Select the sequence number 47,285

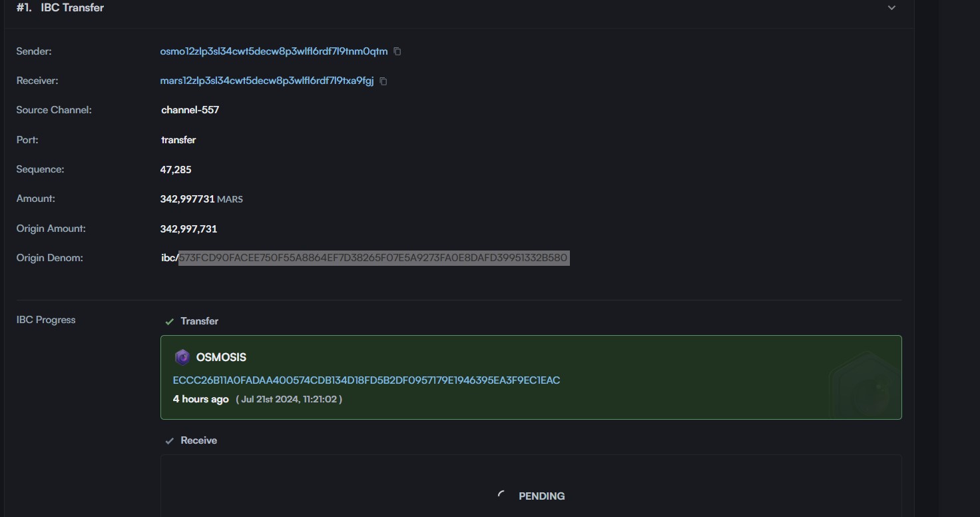tap(176, 170)
